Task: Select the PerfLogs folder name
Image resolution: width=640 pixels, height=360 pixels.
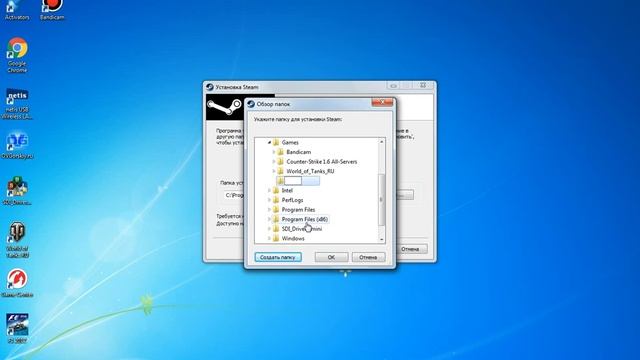Action: [x=292, y=200]
